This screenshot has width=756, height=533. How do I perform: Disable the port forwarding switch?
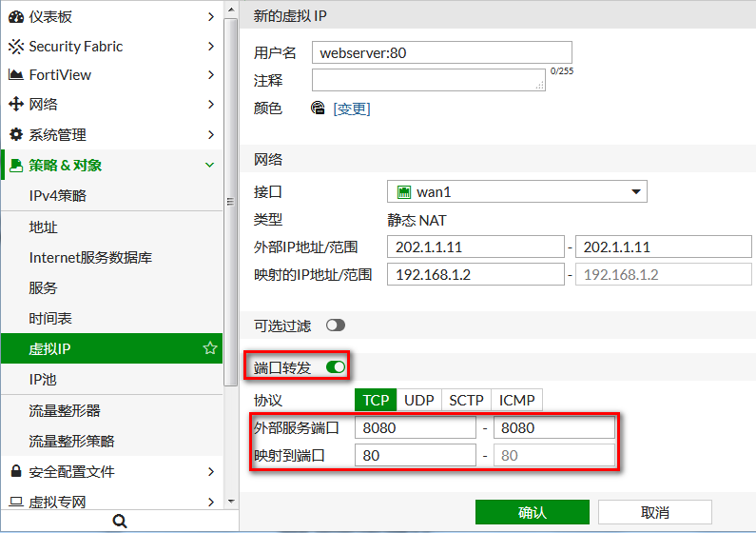tap(336, 367)
